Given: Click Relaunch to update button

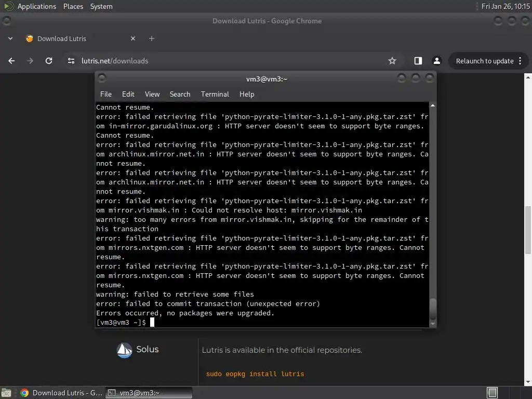Looking at the screenshot, I should pos(485,61).
